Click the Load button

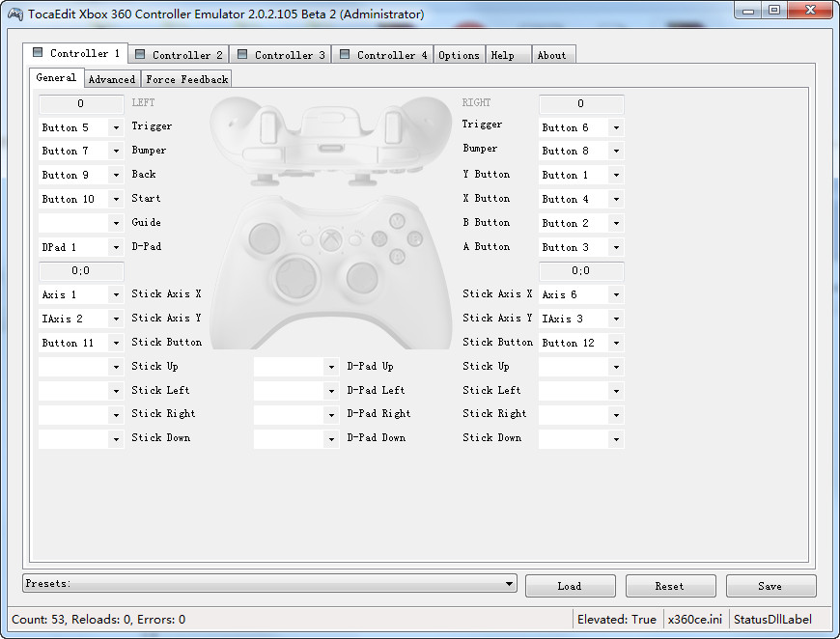pyautogui.click(x=570, y=586)
